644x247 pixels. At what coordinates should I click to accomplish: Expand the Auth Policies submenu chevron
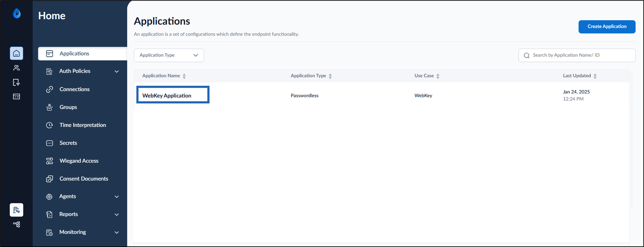coord(117,71)
